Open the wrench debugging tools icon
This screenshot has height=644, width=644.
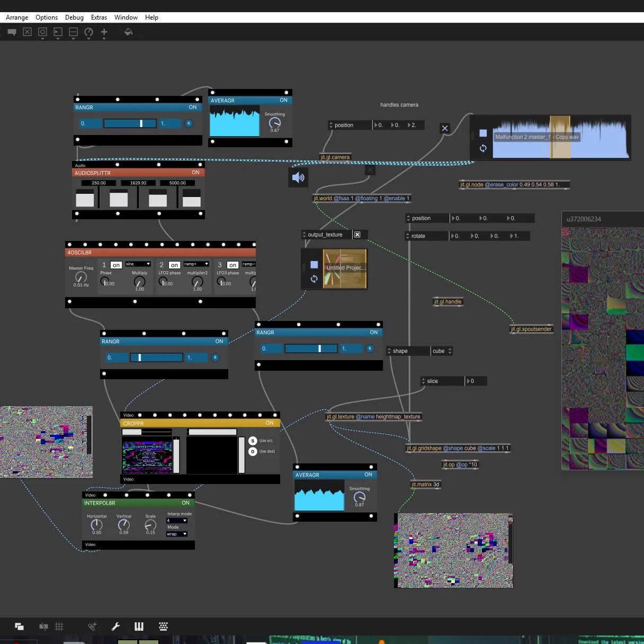click(x=115, y=627)
